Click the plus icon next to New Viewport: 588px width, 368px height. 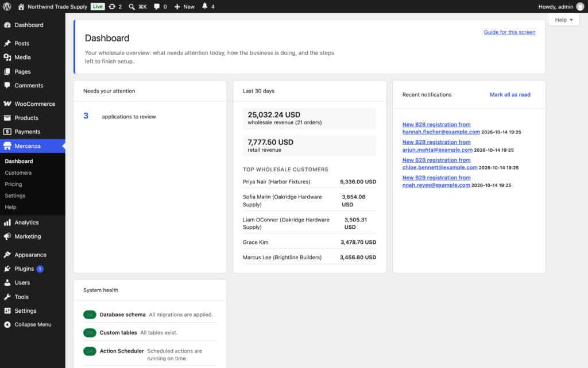(x=177, y=6)
